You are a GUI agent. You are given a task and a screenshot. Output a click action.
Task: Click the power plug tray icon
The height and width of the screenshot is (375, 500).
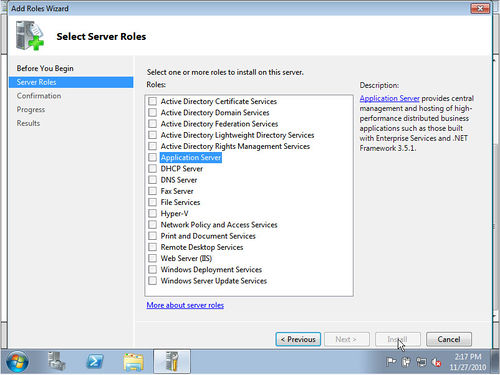[406, 362]
